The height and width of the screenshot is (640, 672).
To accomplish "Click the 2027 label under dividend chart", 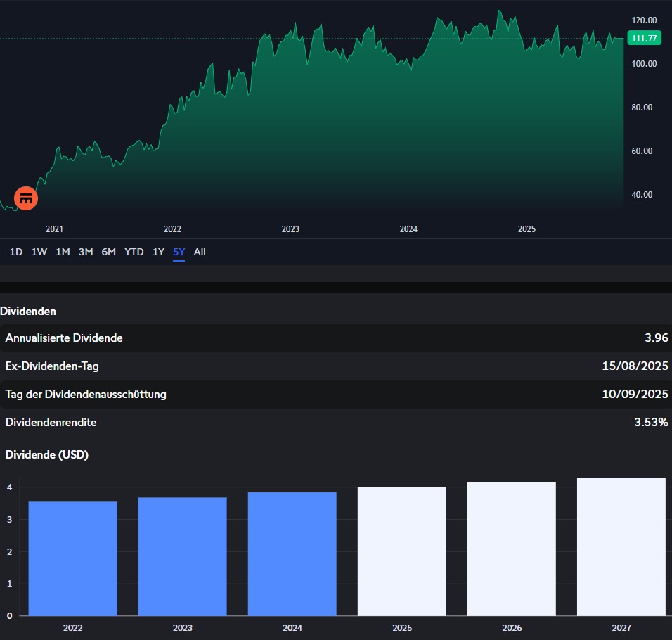I will [621, 628].
